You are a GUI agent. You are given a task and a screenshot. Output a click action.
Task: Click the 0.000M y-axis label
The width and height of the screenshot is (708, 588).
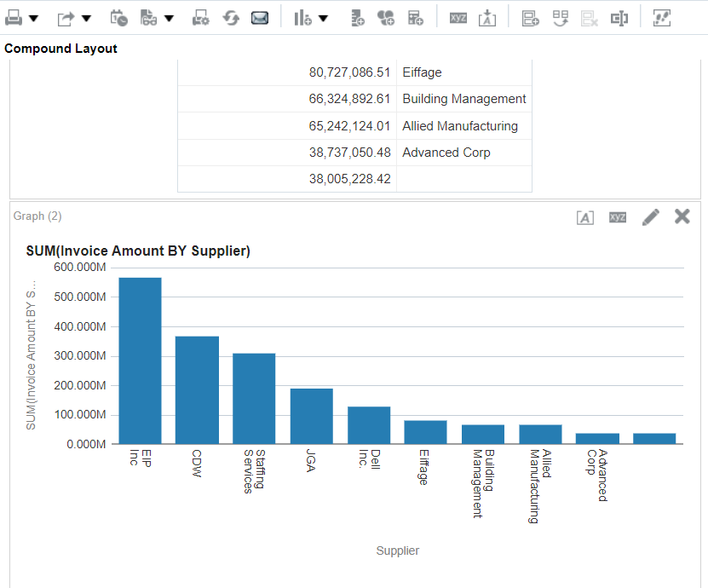tap(86, 444)
